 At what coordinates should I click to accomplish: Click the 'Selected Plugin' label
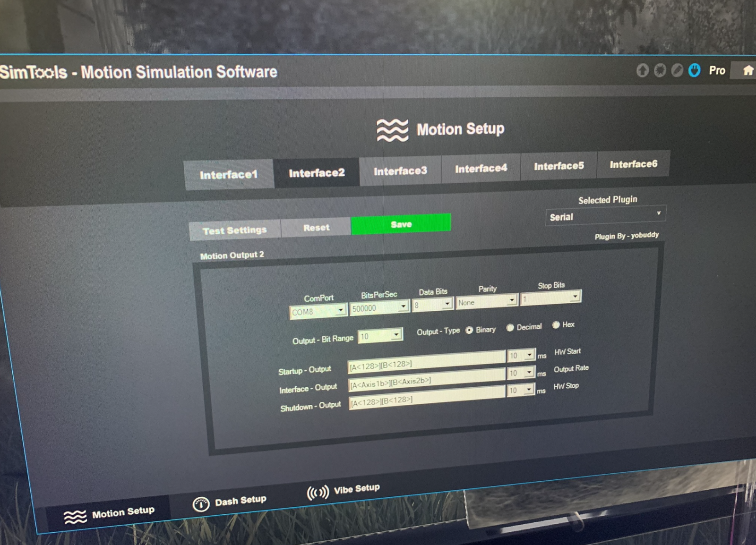tap(608, 200)
